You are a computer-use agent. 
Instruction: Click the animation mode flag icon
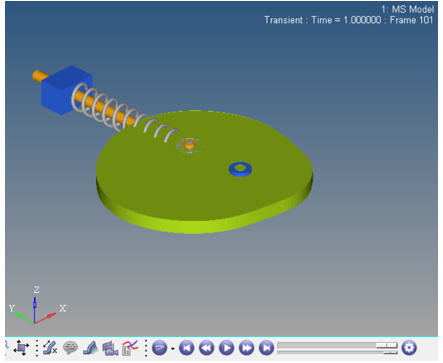coord(160,348)
